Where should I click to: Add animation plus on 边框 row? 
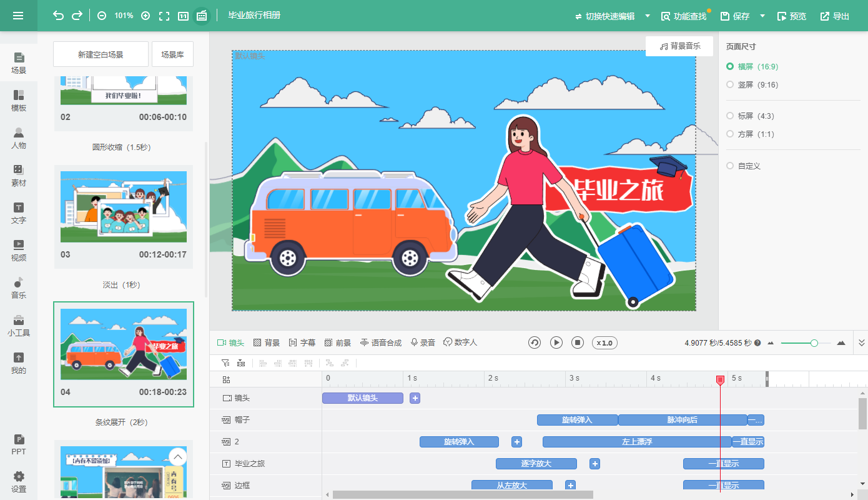[570, 486]
